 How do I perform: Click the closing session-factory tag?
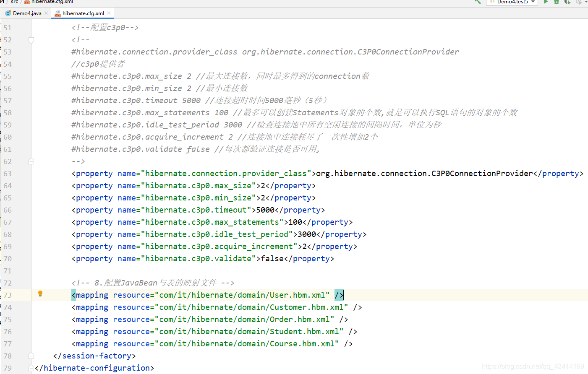[94, 356]
